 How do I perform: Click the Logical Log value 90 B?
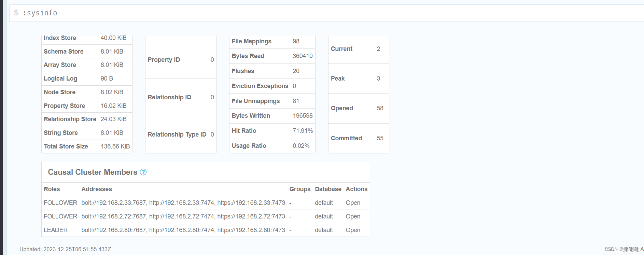tap(107, 79)
